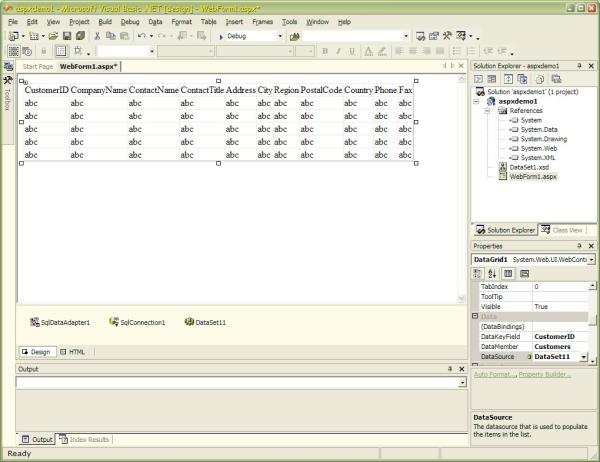The width and height of the screenshot is (600, 462).
Task: Click the Auto Format link
Action: pos(494,374)
